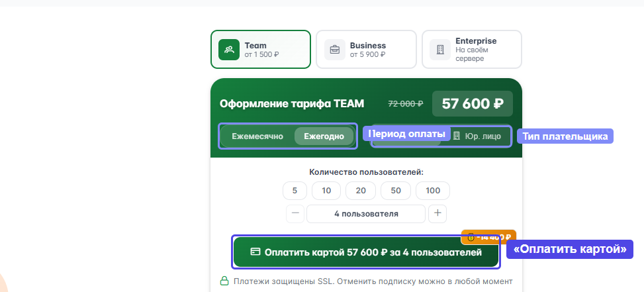Select the 50 users preset
Viewport: 644px width, 292px height.
tap(396, 191)
